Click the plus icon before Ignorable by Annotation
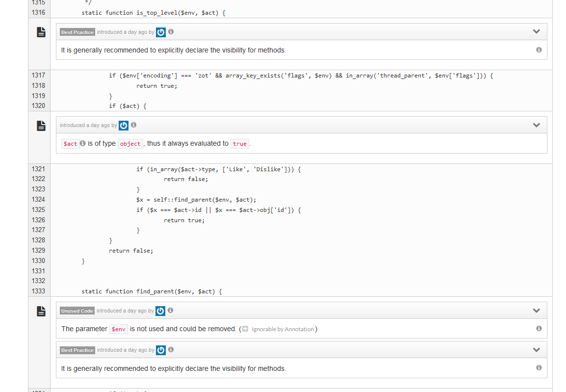The image size is (566, 392). 245,329
